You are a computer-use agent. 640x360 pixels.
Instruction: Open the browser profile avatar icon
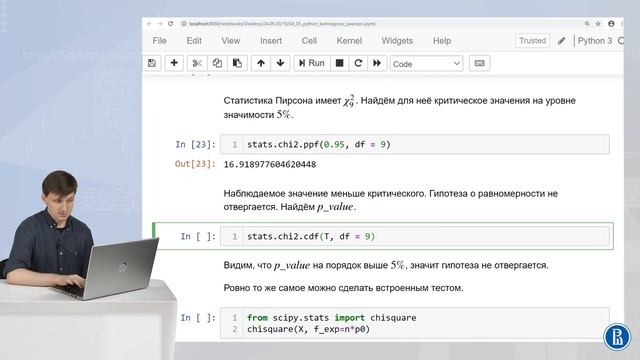611,24
